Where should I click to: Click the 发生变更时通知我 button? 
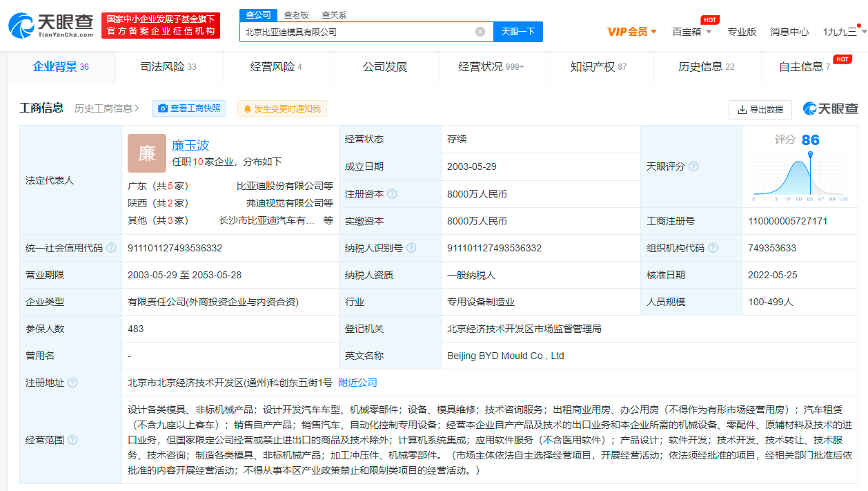click(x=282, y=108)
